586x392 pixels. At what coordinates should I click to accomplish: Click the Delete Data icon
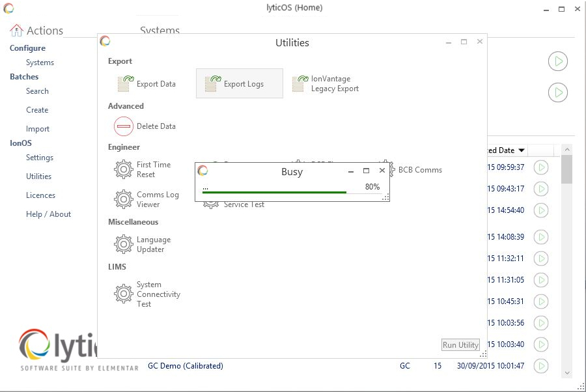tap(124, 126)
